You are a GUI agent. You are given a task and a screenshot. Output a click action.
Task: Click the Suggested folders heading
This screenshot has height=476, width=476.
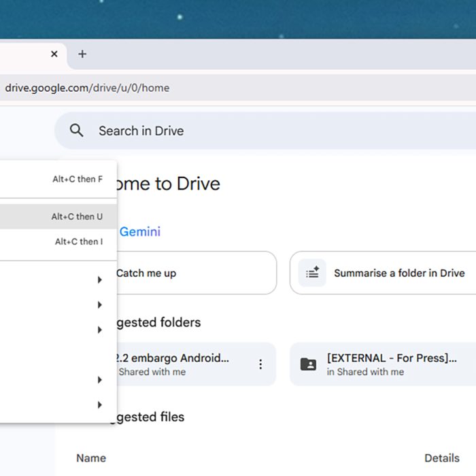tap(158, 322)
